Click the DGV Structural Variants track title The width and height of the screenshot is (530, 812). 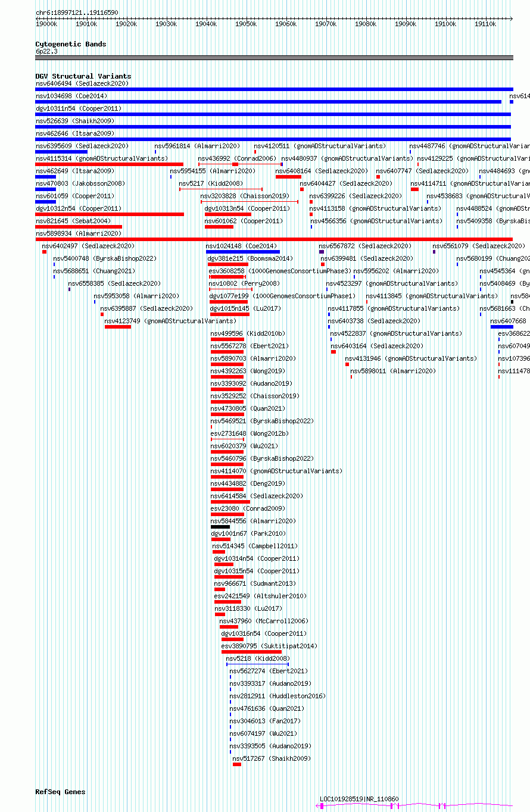pos(83,76)
